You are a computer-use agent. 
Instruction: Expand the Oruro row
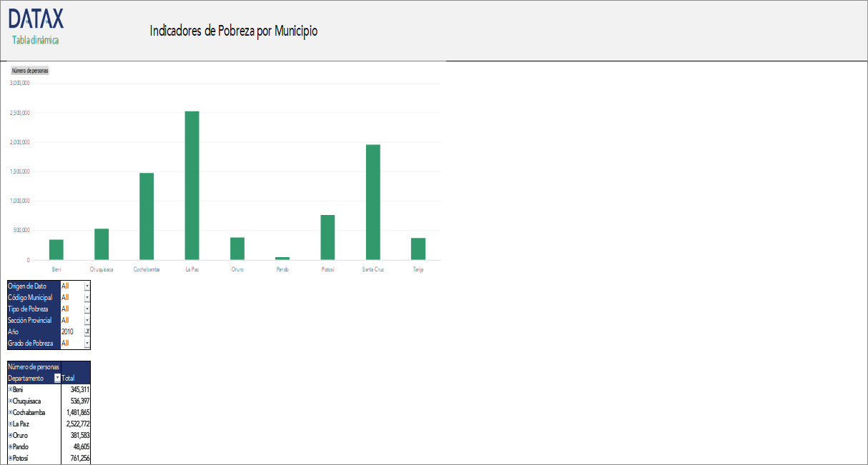coord(10,435)
